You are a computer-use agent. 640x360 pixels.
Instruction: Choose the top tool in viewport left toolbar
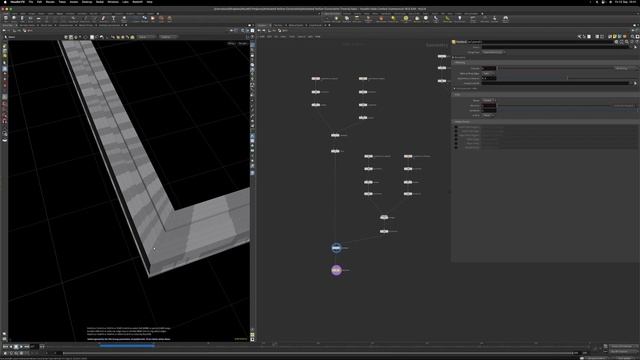pyautogui.click(x=4, y=46)
